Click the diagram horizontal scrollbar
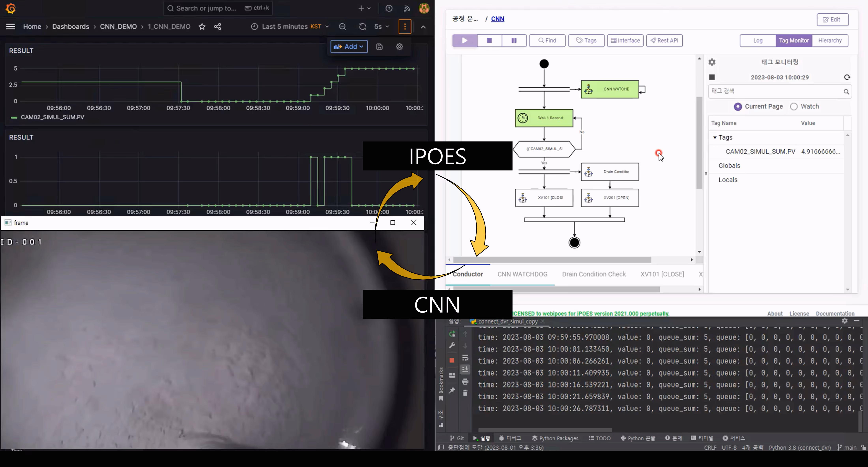This screenshot has height=467, width=868. point(552,260)
